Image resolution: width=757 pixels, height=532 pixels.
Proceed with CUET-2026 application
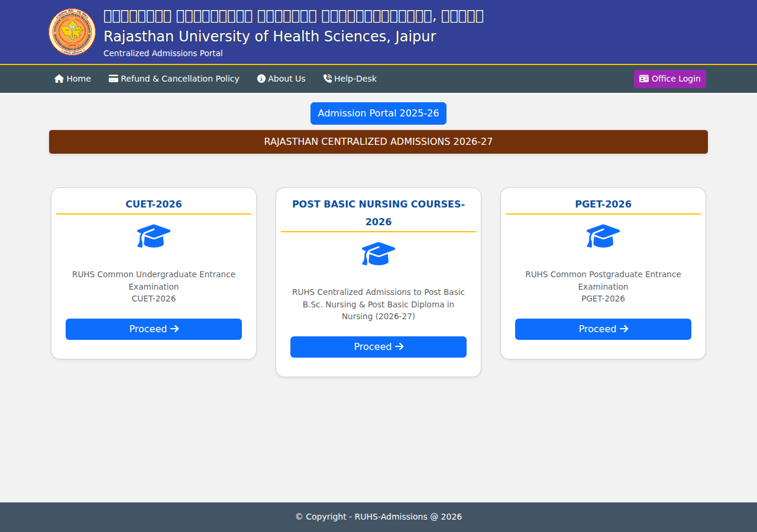154,329
